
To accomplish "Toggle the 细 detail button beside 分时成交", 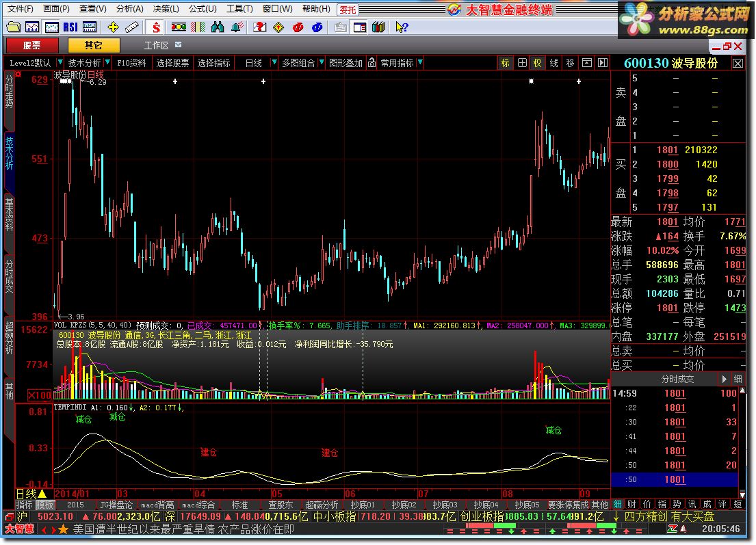I will pyautogui.click(x=738, y=380).
